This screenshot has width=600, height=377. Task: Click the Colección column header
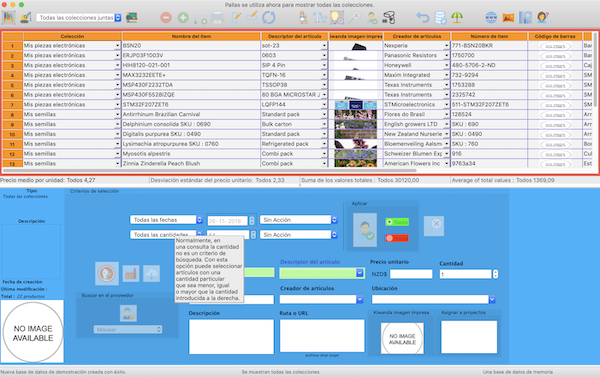[x=72, y=36]
